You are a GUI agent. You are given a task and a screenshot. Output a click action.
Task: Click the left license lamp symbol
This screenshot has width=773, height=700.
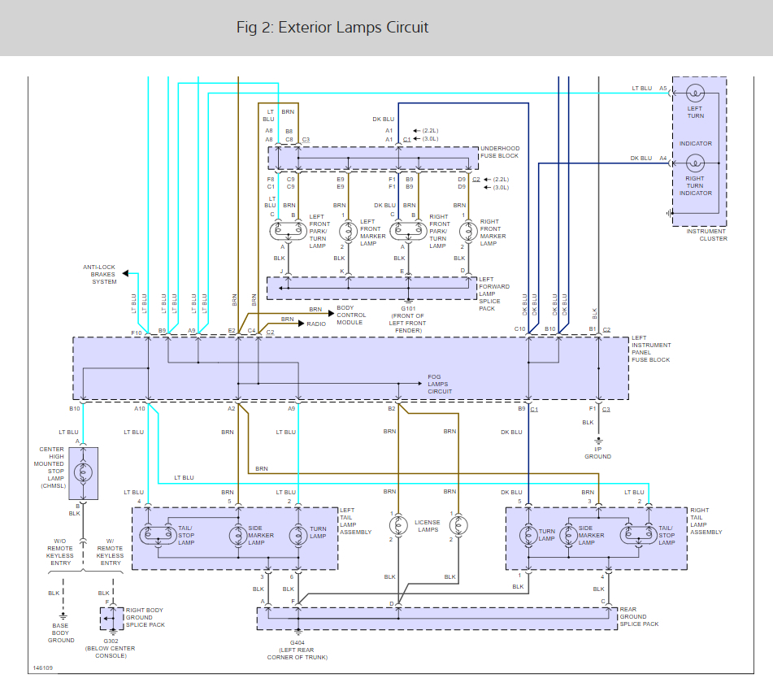click(x=398, y=525)
